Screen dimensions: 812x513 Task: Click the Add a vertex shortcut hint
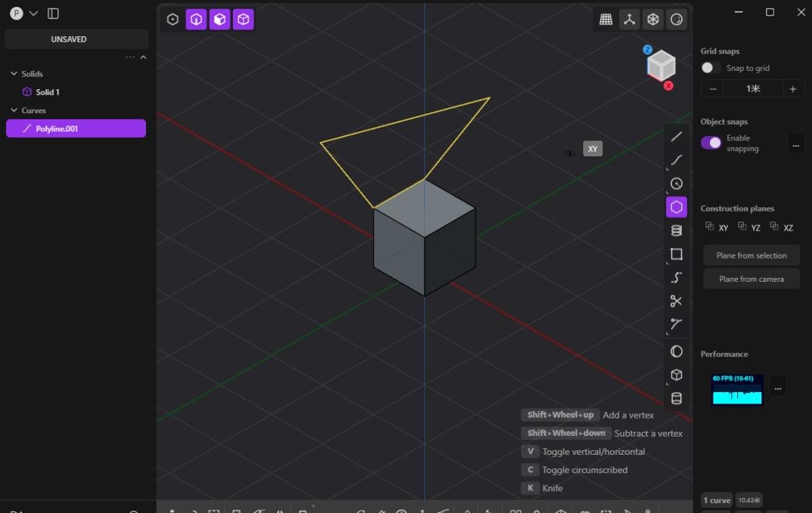pyautogui.click(x=587, y=416)
